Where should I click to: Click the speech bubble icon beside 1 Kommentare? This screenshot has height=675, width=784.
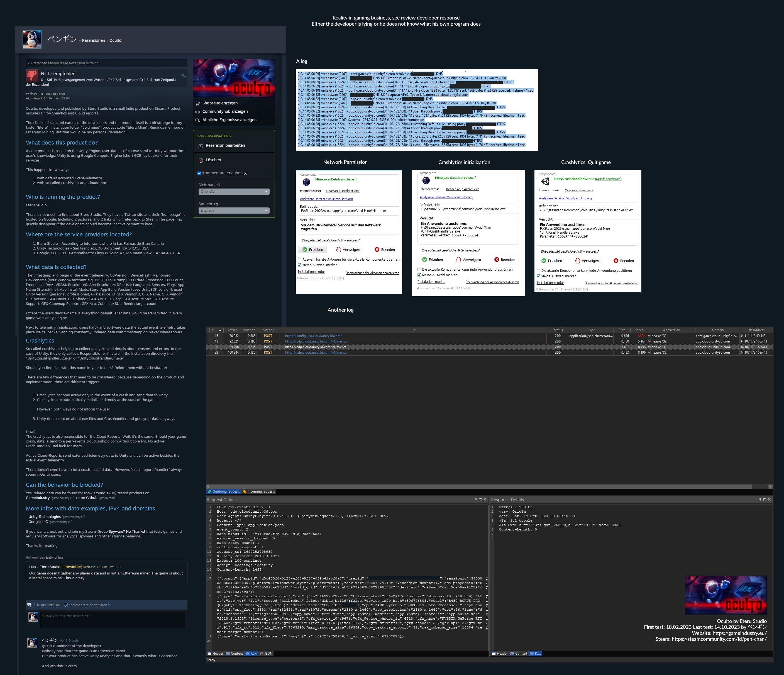pos(29,605)
